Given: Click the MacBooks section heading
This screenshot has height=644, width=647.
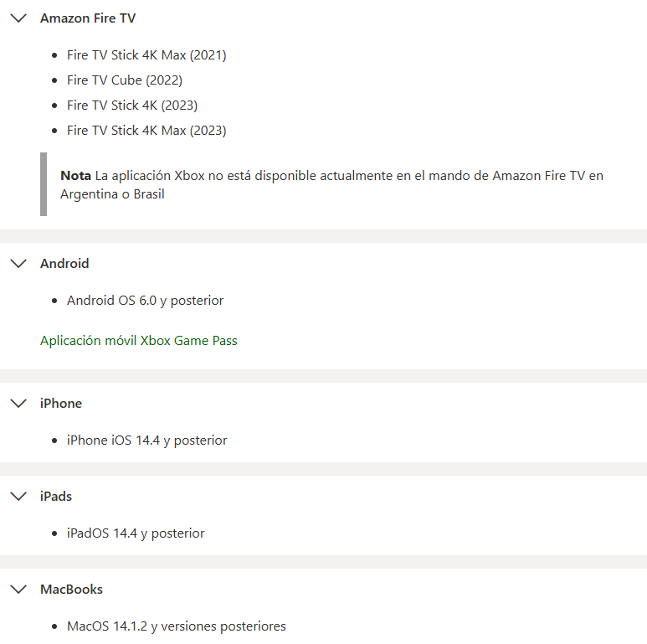Looking at the screenshot, I should (x=71, y=589).
